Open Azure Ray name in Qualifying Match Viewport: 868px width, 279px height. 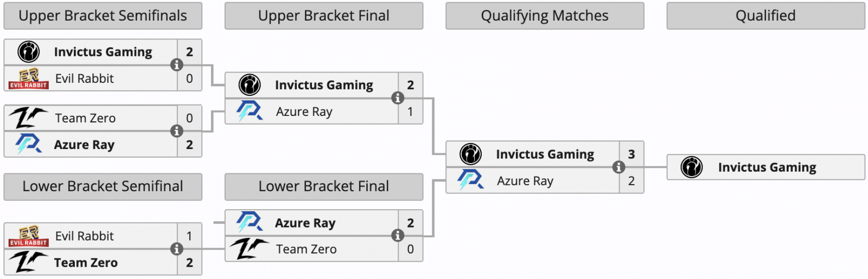click(525, 181)
